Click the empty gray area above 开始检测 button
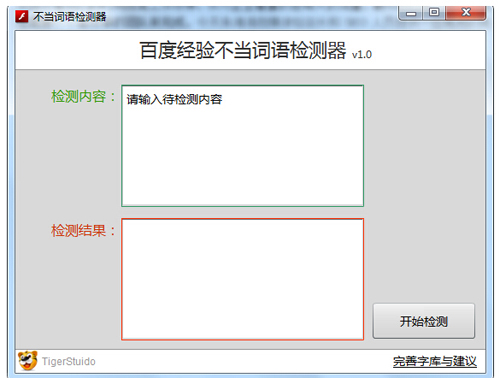 tap(424, 187)
